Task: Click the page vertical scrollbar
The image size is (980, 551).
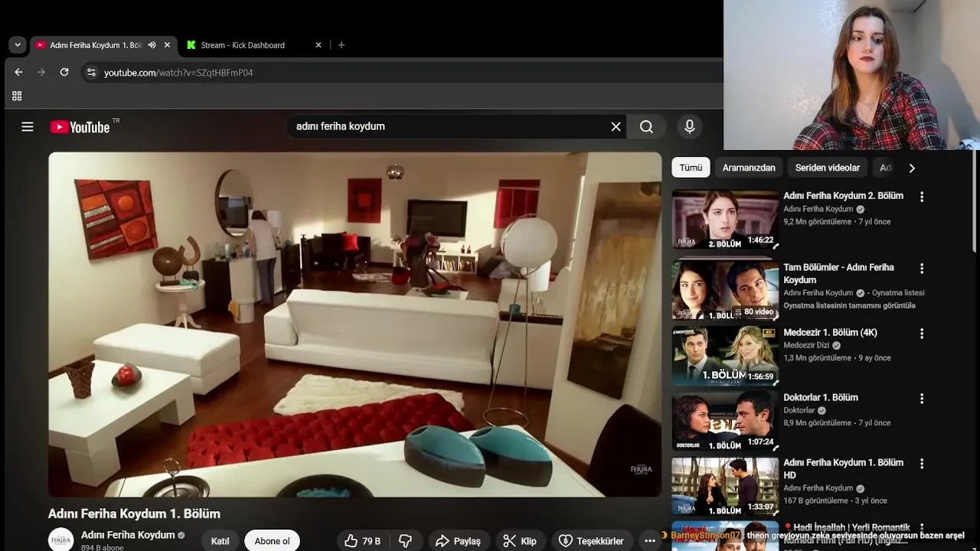Action: [975, 199]
